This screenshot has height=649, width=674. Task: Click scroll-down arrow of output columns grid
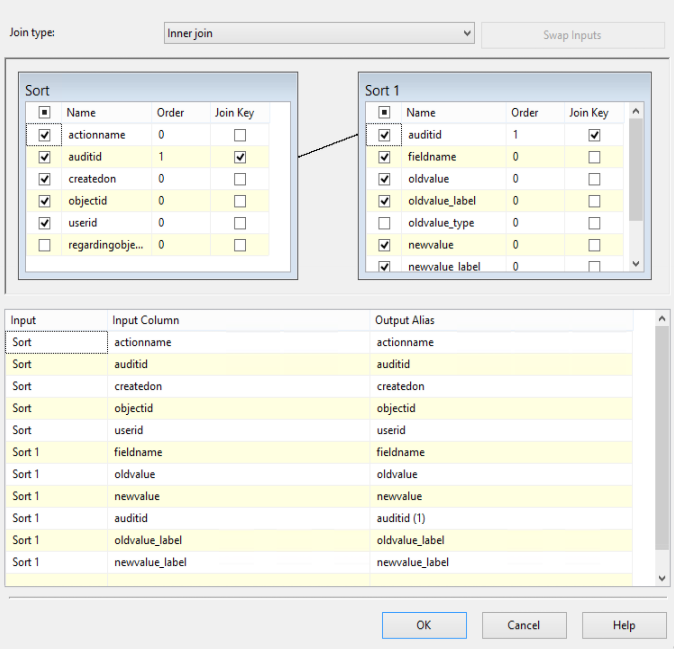[x=662, y=578]
